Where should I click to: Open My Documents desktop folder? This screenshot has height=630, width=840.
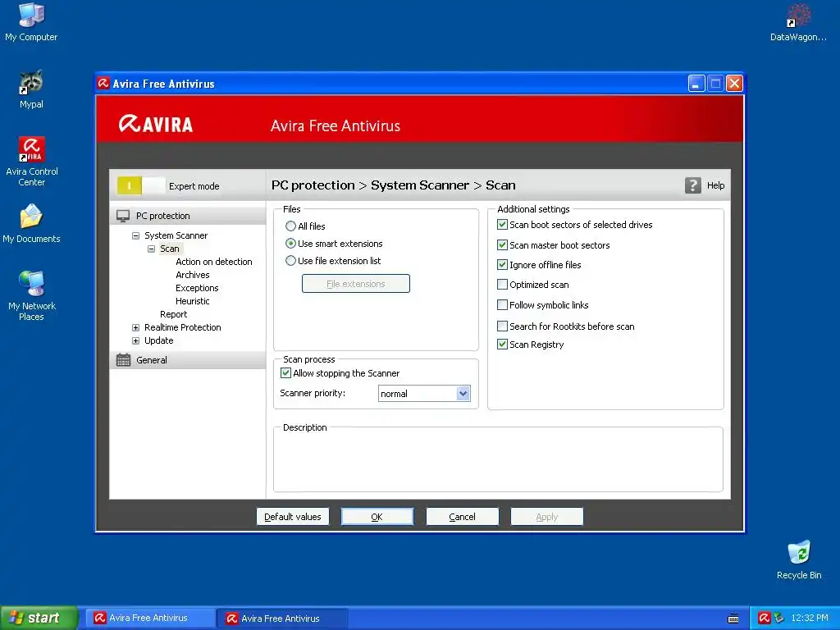pyautogui.click(x=31, y=224)
